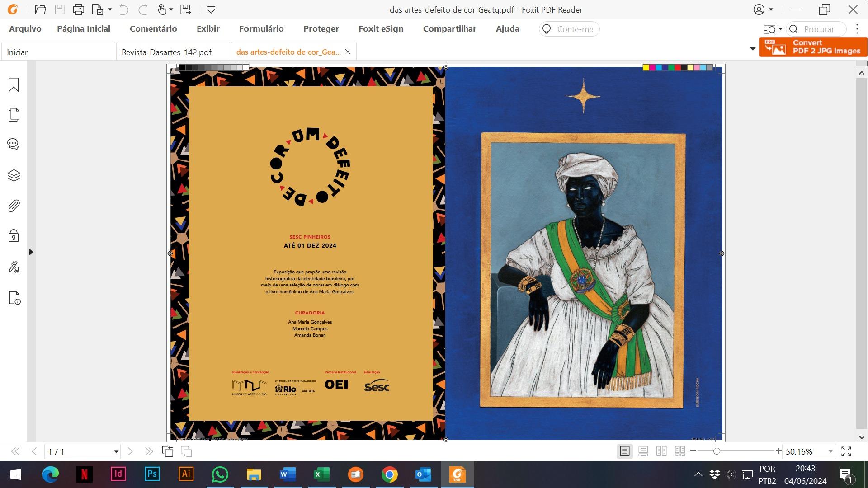Open the Bookmarks panel icon
The width and height of the screenshot is (868, 488).
click(x=14, y=85)
